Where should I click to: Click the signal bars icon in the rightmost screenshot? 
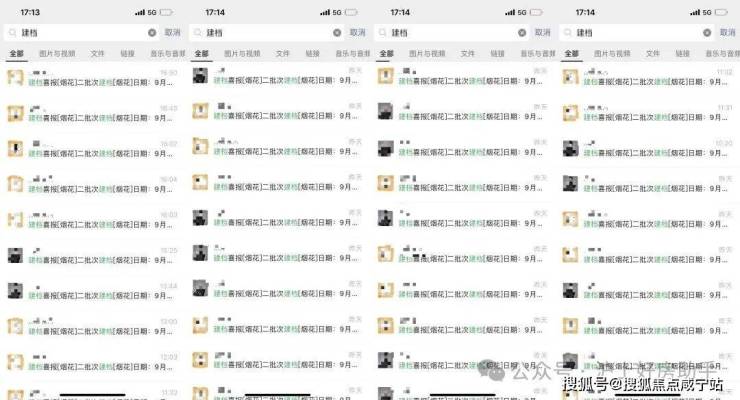(x=695, y=12)
